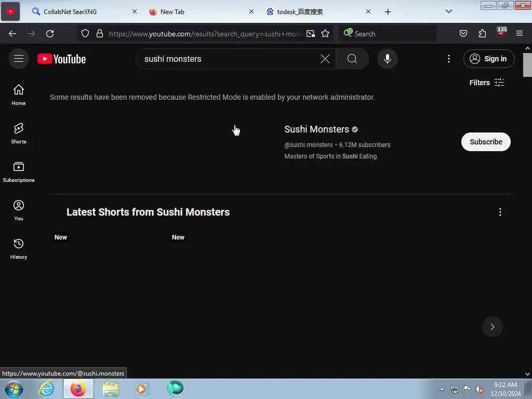Open a new browser tab
Screen dimensions: 532x399
388,11
